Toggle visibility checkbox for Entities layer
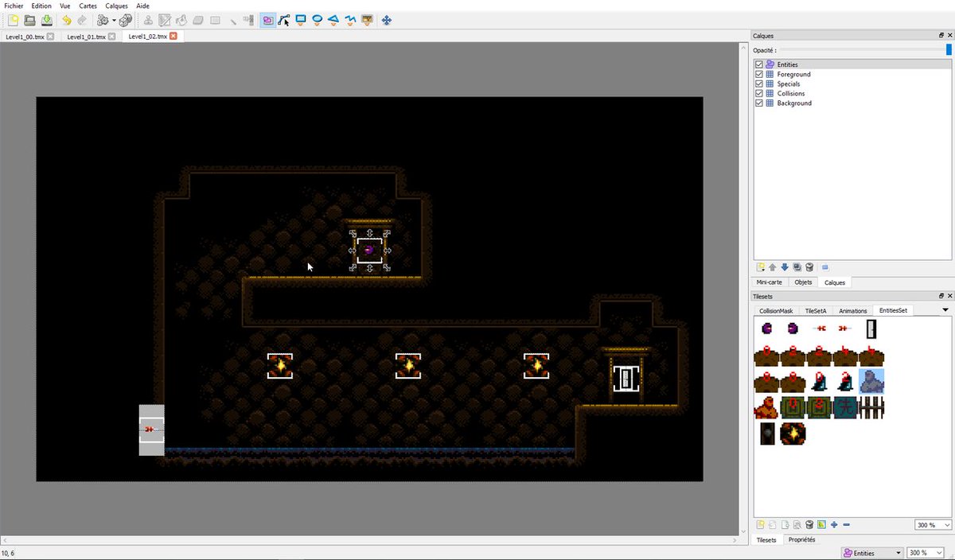 (759, 64)
